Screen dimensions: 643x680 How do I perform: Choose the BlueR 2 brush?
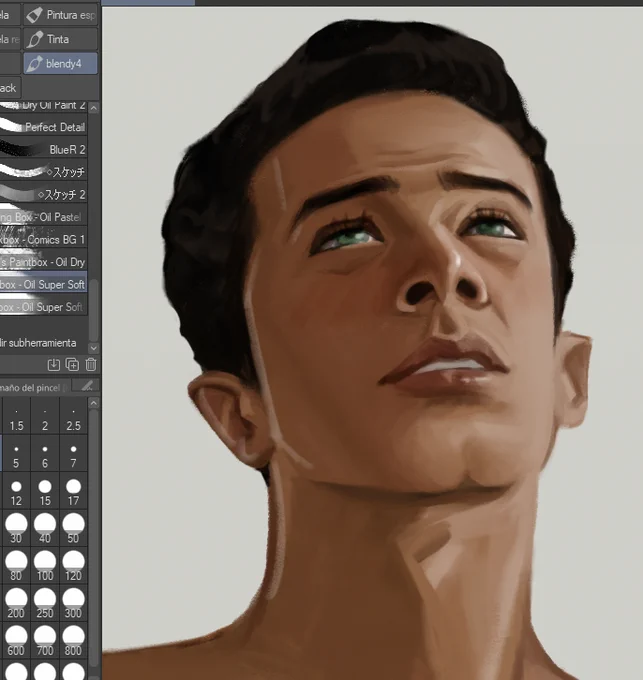pyautogui.click(x=43, y=150)
